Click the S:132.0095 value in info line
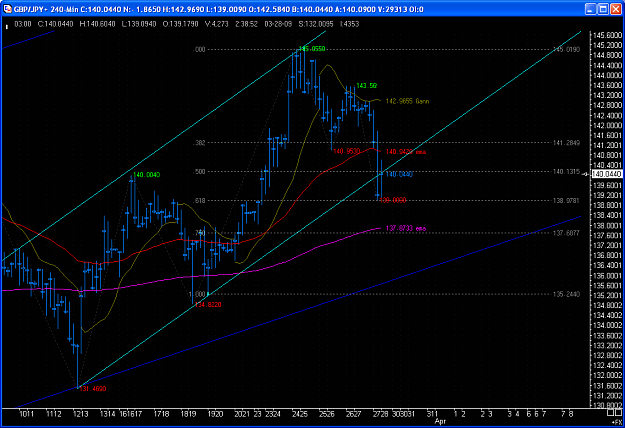 316,24
